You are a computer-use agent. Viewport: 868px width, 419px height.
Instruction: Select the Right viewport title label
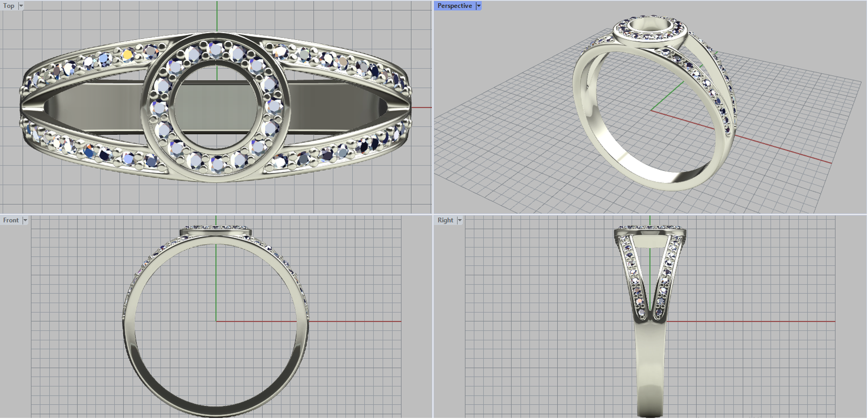click(445, 220)
